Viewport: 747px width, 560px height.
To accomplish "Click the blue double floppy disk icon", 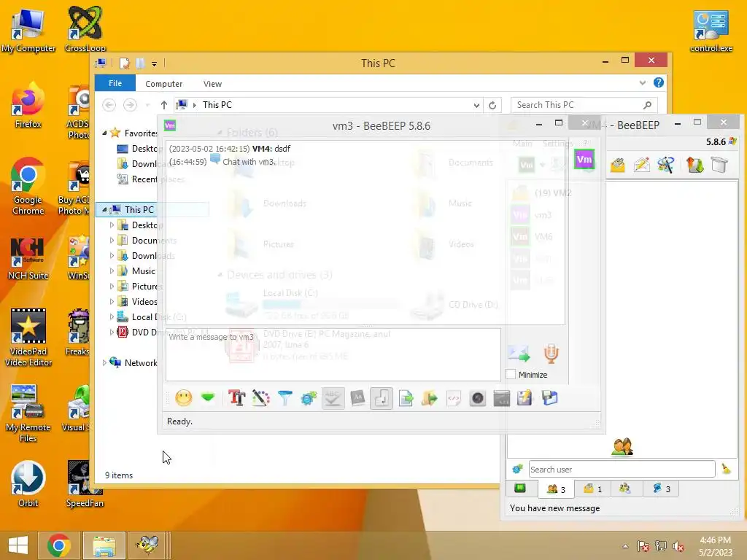I will (x=549, y=398).
